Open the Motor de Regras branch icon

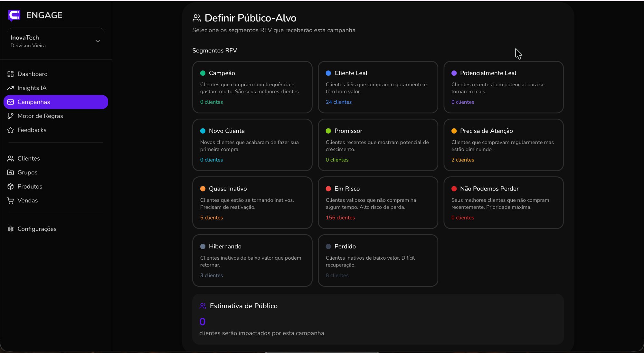click(x=10, y=116)
